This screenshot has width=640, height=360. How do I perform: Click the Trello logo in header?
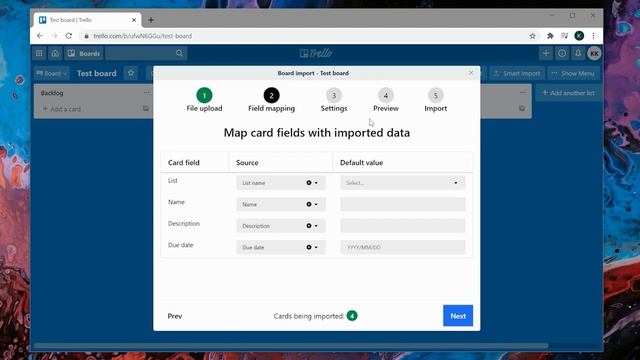click(x=316, y=53)
